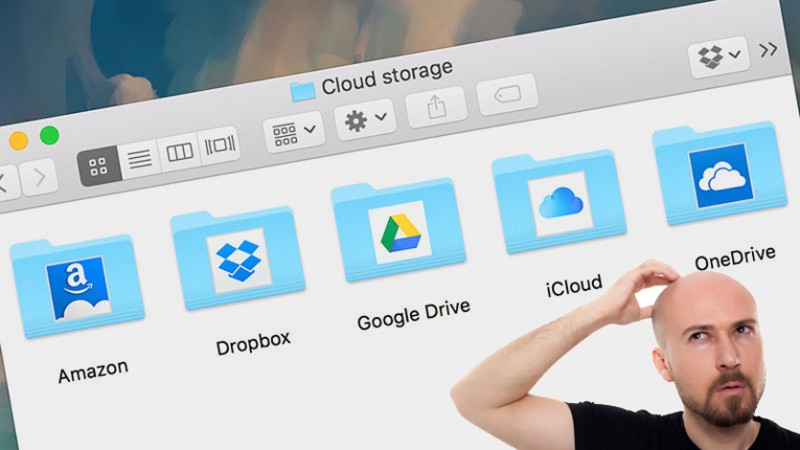
Task: Open the Dropbox folder
Action: [x=238, y=259]
